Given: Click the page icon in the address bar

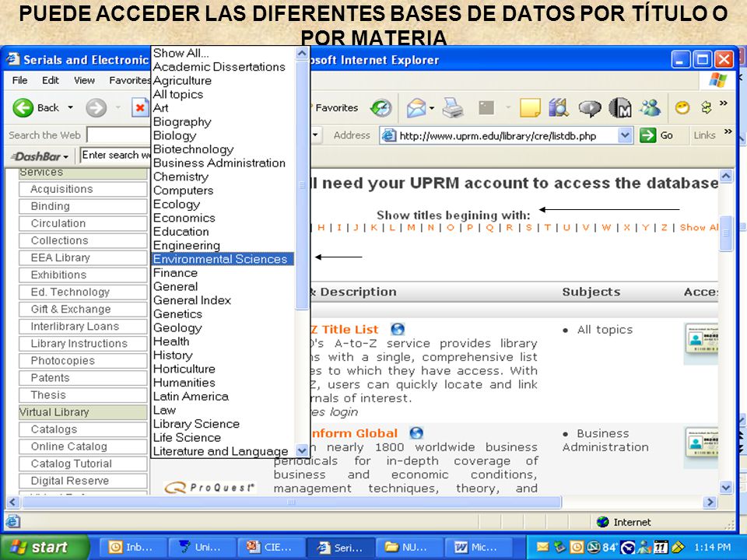Looking at the screenshot, I should pyautogui.click(x=389, y=135).
